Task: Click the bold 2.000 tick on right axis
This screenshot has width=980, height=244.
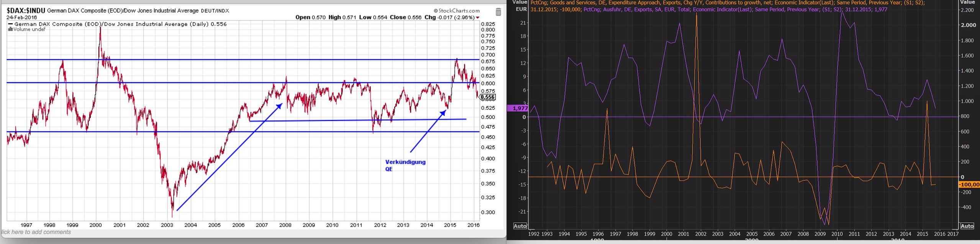Action: 968,25
